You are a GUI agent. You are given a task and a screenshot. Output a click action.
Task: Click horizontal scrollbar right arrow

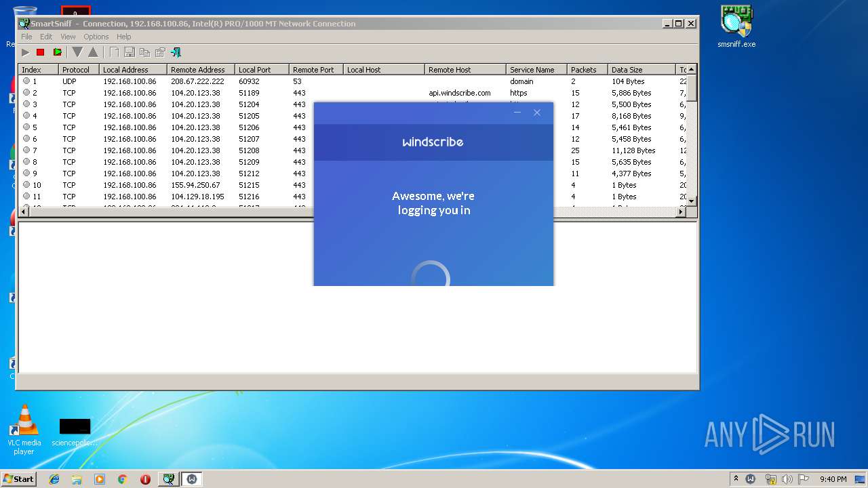(x=682, y=211)
